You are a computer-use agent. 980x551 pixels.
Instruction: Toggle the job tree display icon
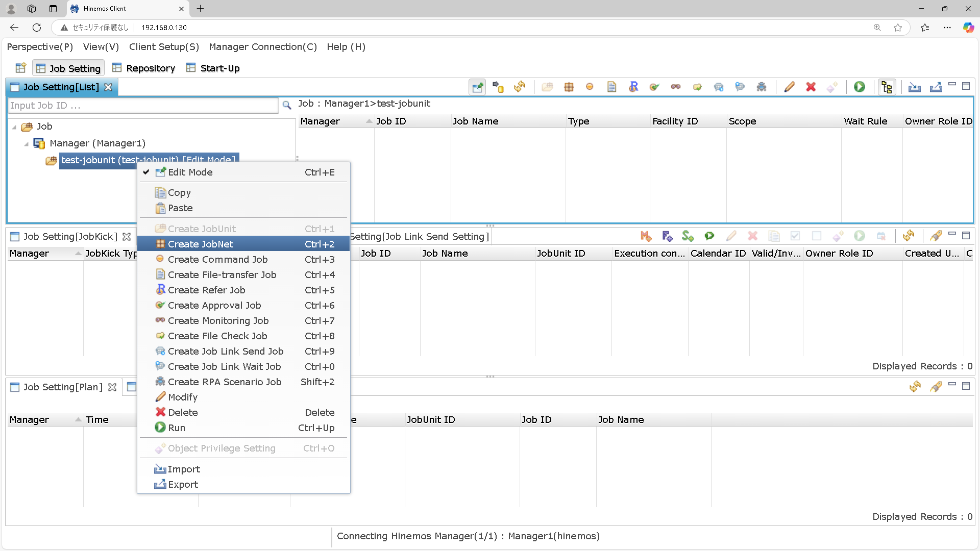click(x=887, y=87)
